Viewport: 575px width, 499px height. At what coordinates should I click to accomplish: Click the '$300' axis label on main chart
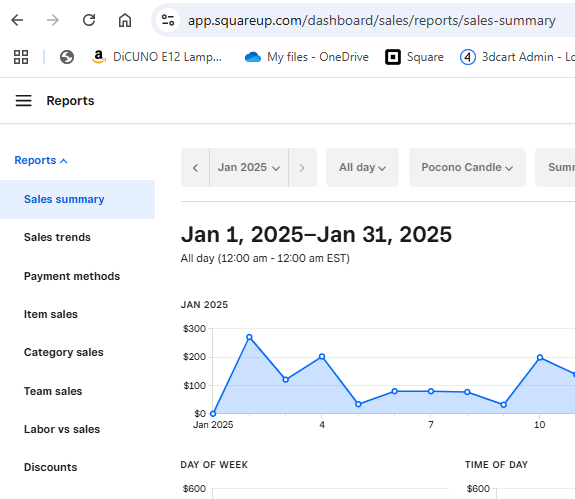pyautogui.click(x=194, y=329)
